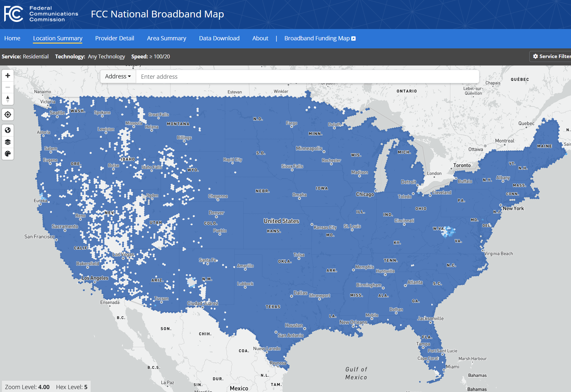Click the 'Detroit' label on the map
571x392 pixels.
click(408, 182)
